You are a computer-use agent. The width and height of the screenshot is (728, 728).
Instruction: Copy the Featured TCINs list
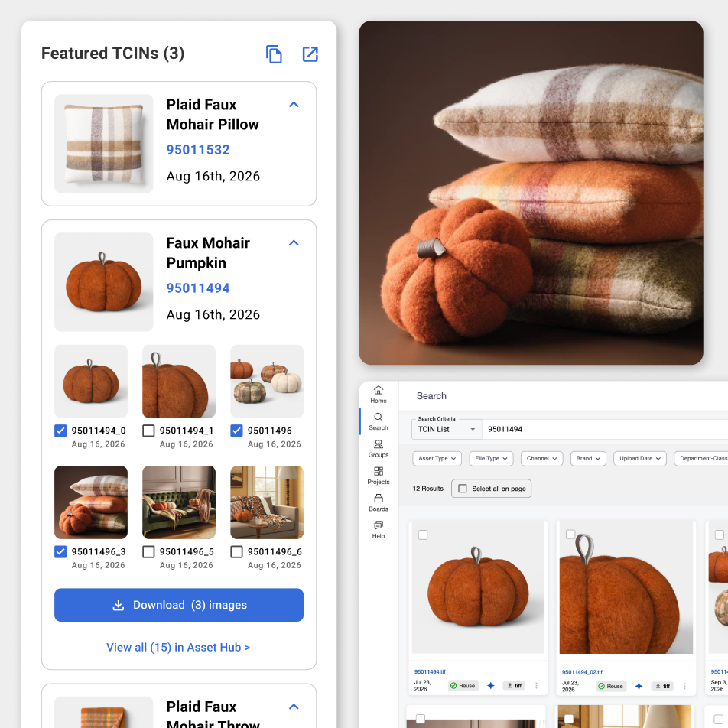click(274, 54)
